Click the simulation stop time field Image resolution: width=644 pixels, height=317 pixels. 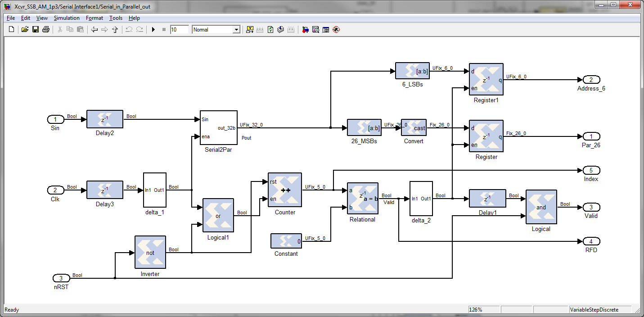pyautogui.click(x=180, y=30)
